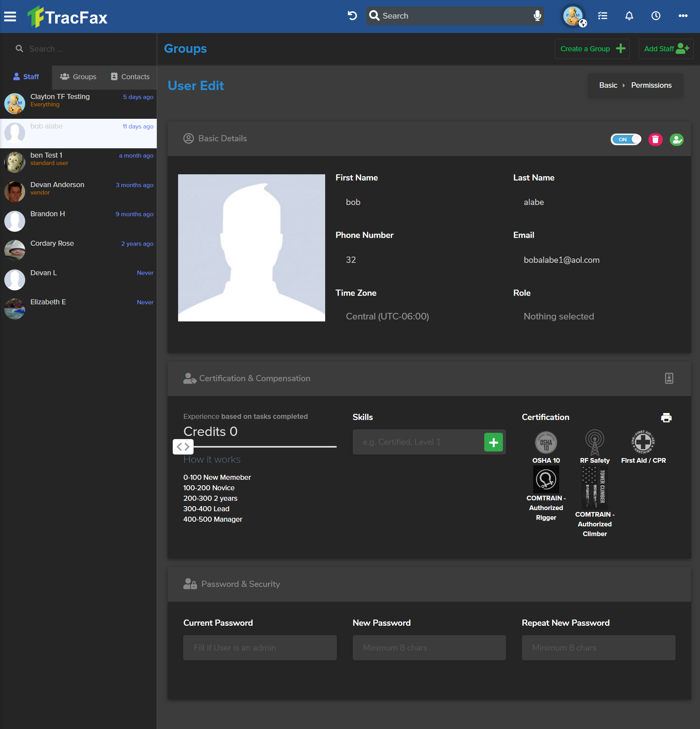This screenshot has height=729, width=700.
Task: Click the ID badge icon in Certification header
Action: click(669, 378)
